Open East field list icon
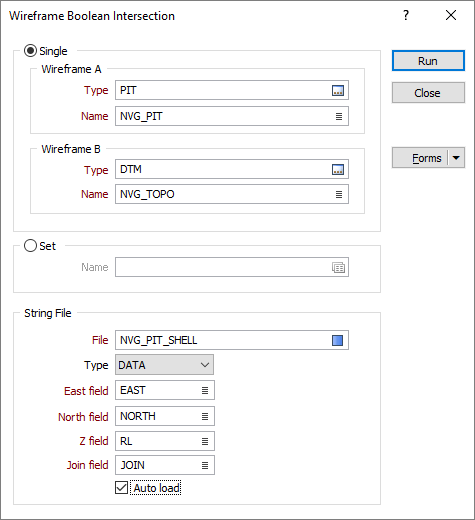 [205, 390]
